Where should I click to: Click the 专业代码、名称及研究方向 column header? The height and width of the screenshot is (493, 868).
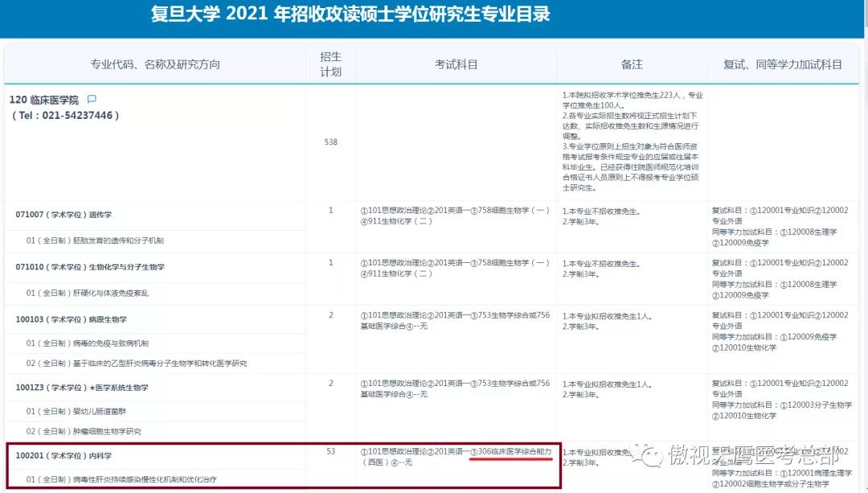click(155, 64)
